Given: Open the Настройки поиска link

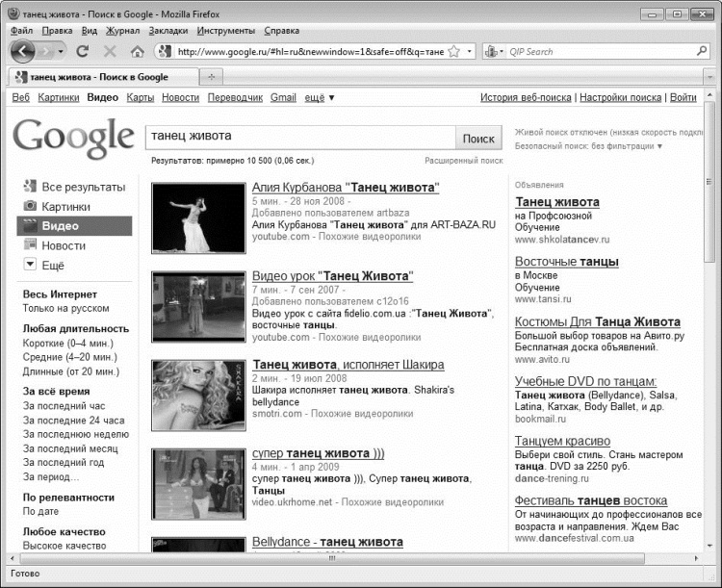Looking at the screenshot, I should [x=620, y=97].
